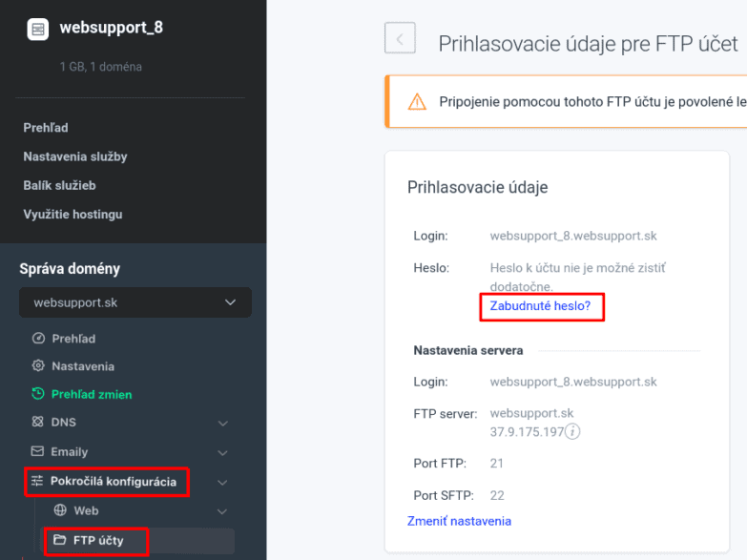
Task: Click the green clock icon for Prehľad zmien
Action: 38,394
